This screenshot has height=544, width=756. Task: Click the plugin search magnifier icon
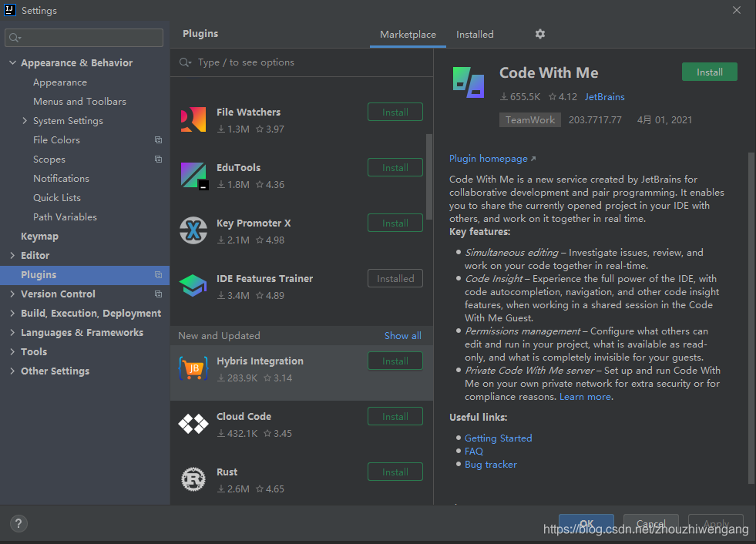pyautogui.click(x=185, y=62)
